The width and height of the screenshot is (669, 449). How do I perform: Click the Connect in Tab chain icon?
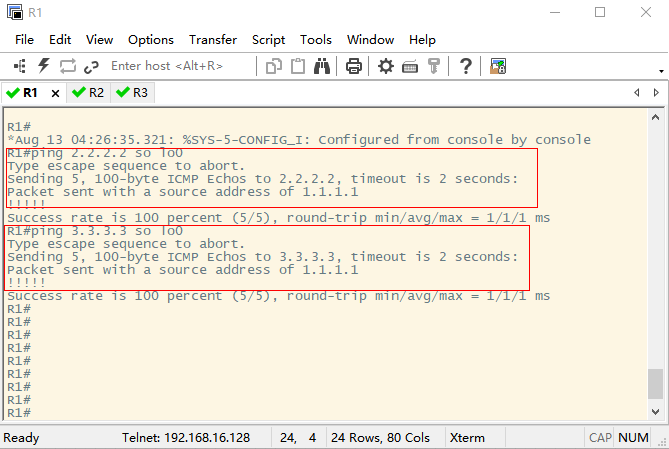coord(91,67)
